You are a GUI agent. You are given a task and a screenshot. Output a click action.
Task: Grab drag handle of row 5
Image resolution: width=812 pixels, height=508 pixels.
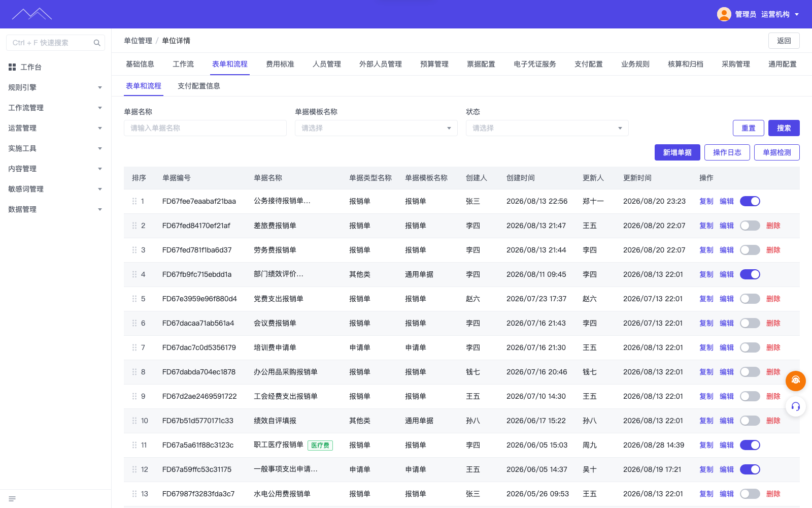pyautogui.click(x=134, y=299)
